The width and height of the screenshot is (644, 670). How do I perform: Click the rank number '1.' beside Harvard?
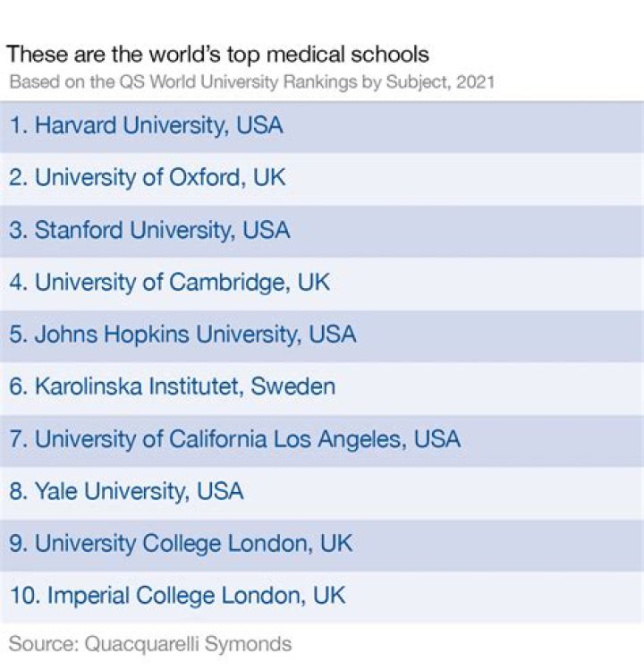18,125
